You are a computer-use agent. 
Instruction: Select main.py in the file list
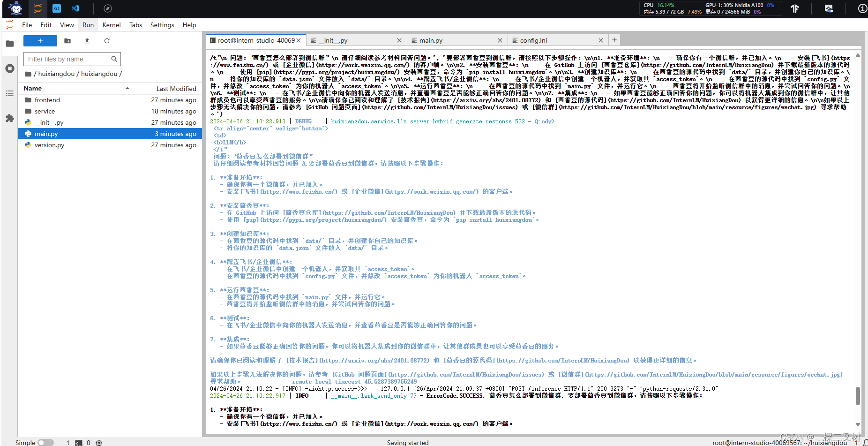(x=110, y=134)
